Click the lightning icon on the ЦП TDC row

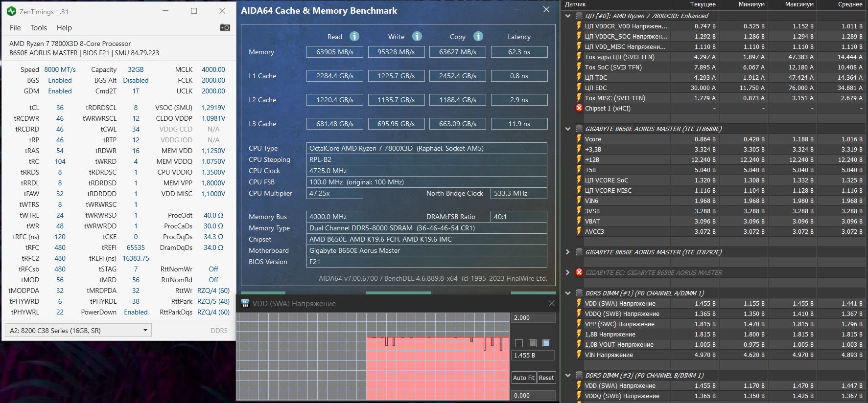(x=579, y=77)
